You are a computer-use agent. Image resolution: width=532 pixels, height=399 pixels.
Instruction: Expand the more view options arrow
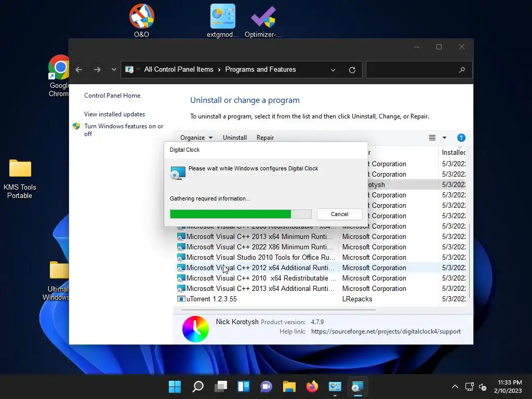point(444,137)
